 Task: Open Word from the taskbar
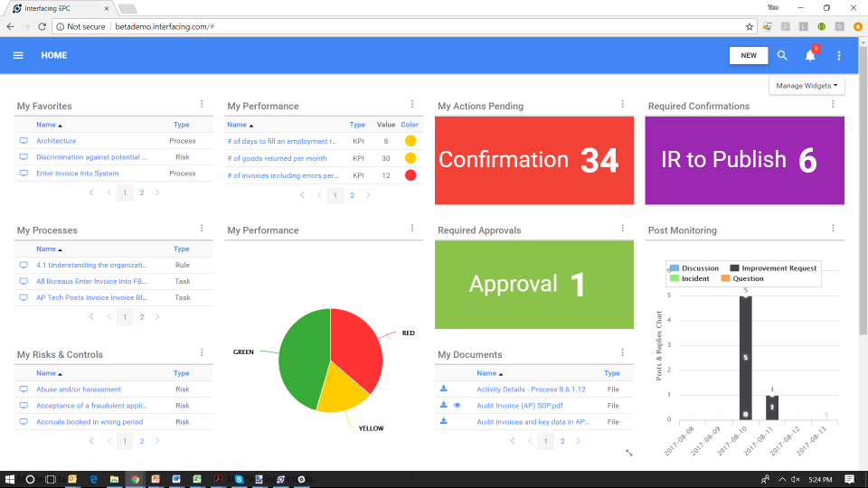click(x=176, y=479)
